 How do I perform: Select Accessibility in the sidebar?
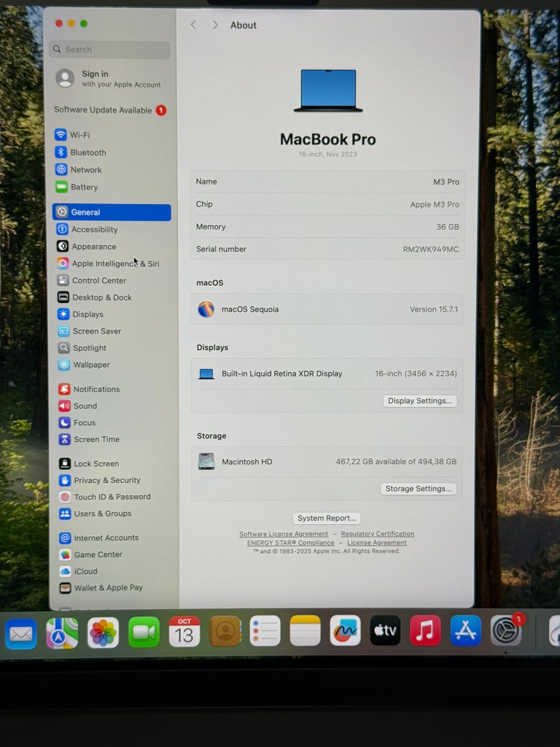[87, 229]
